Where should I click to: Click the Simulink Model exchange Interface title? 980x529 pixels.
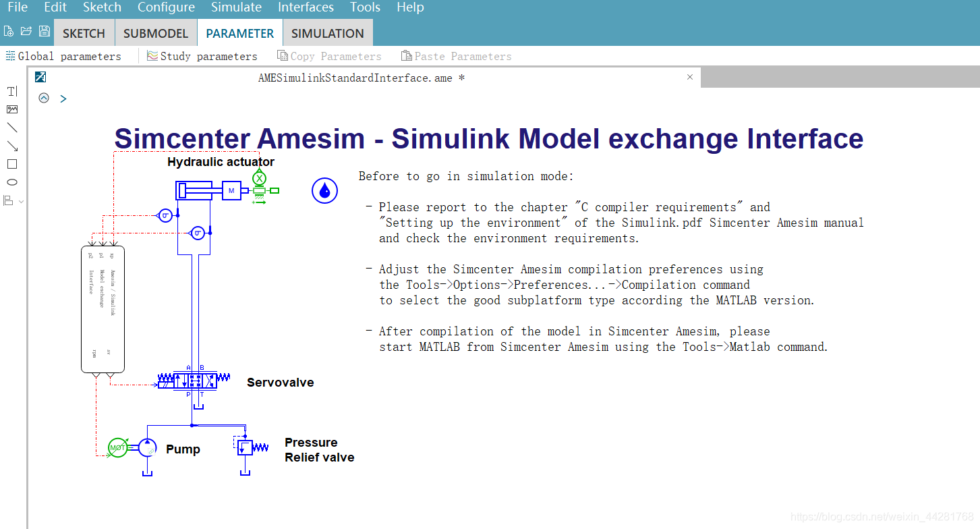pos(489,138)
